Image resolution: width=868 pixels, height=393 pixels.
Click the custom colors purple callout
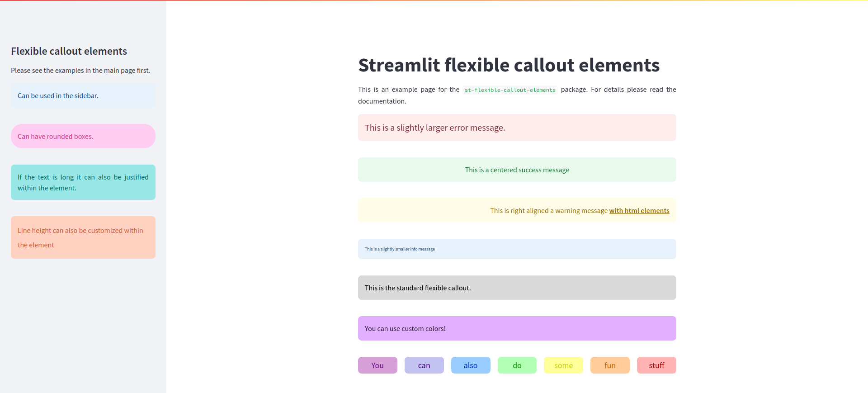[517, 328]
